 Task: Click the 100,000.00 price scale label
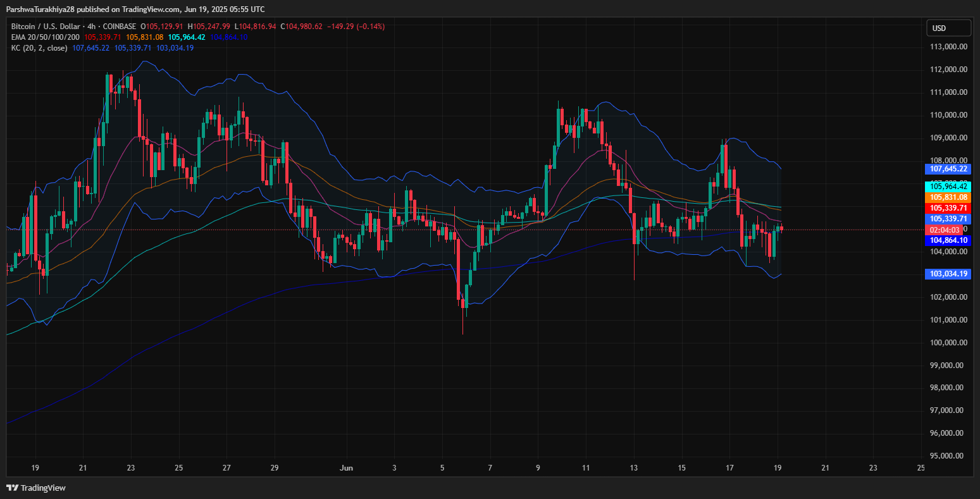947,342
